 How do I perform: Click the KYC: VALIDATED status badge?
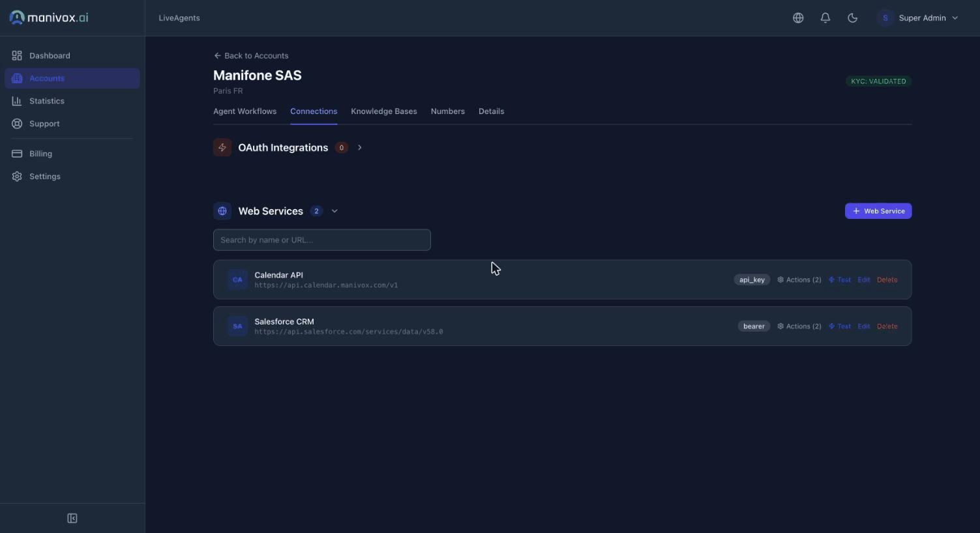(x=878, y=81)
